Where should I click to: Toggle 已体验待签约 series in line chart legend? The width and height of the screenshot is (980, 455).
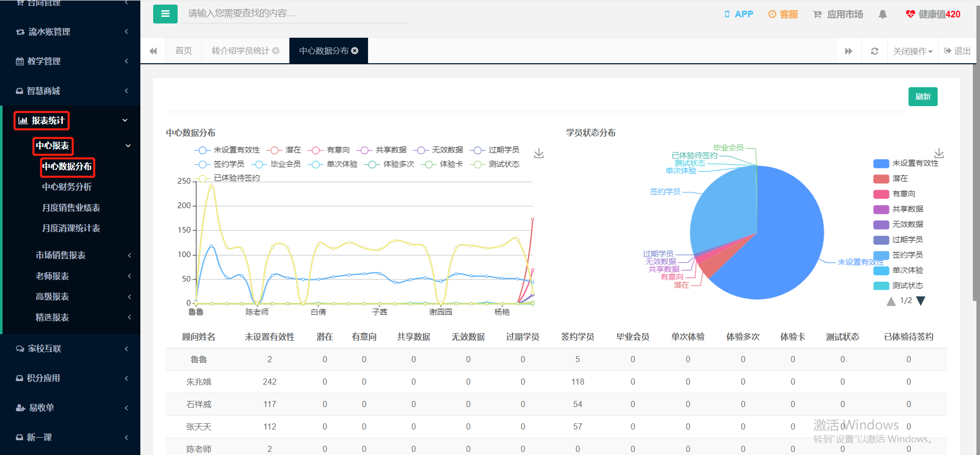(x=227, y=178)
